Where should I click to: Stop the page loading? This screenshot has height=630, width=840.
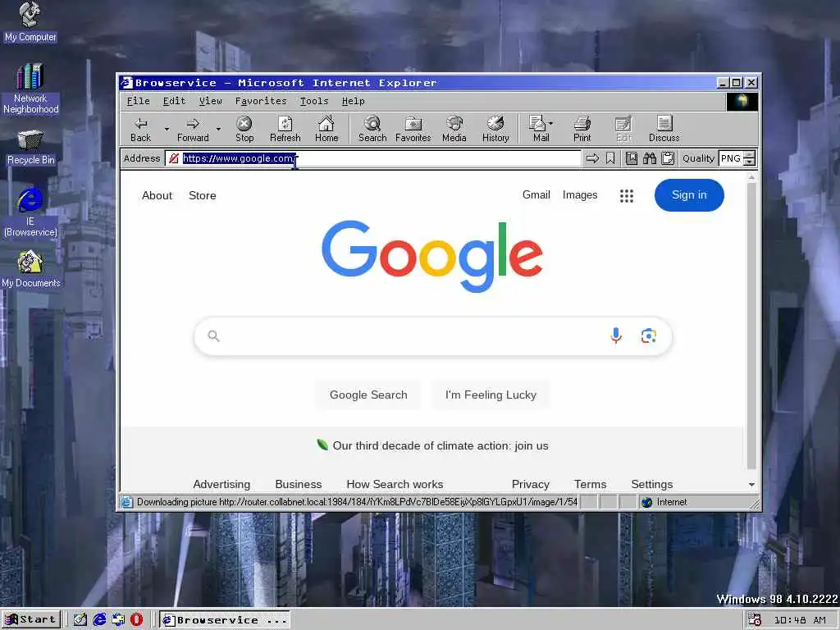coord(244,129)
